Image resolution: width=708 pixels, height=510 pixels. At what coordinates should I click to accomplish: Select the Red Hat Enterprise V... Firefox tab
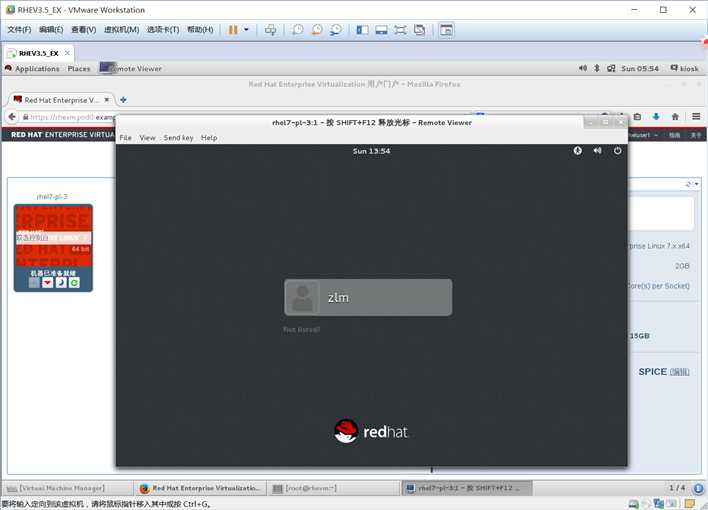point(61,100)
